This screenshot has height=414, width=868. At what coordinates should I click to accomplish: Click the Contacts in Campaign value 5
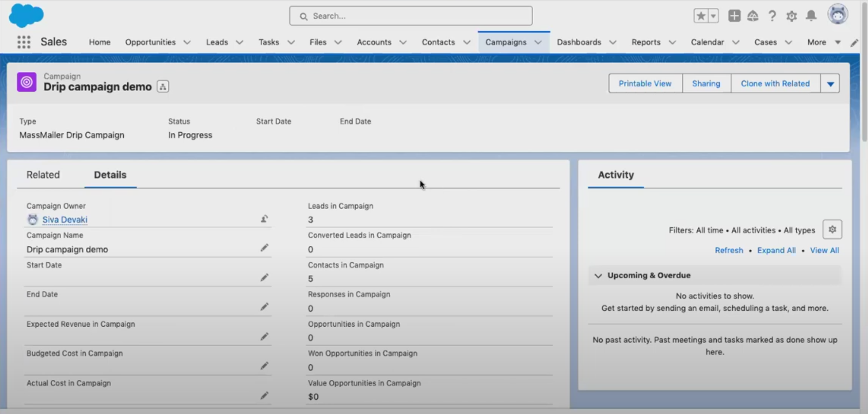point(310,279)
